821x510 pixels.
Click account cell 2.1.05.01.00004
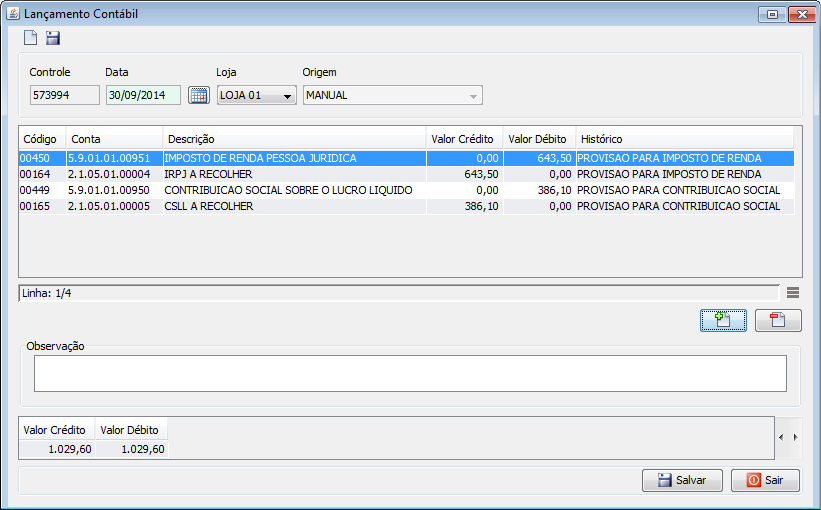point(115,174)
